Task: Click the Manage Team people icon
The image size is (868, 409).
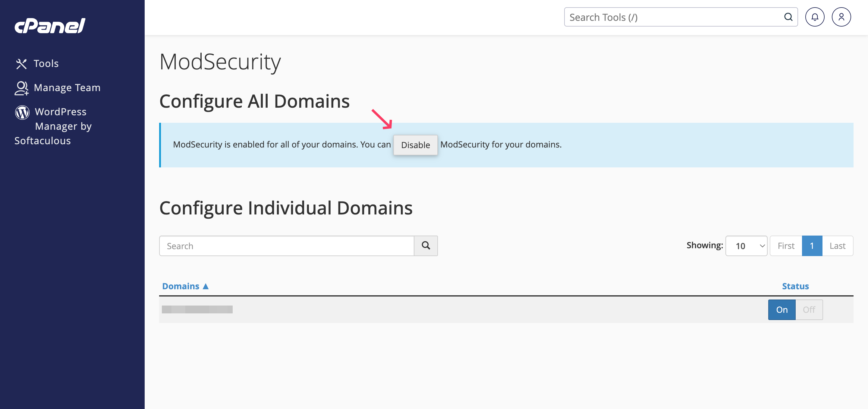Action: tap(22, 88)
